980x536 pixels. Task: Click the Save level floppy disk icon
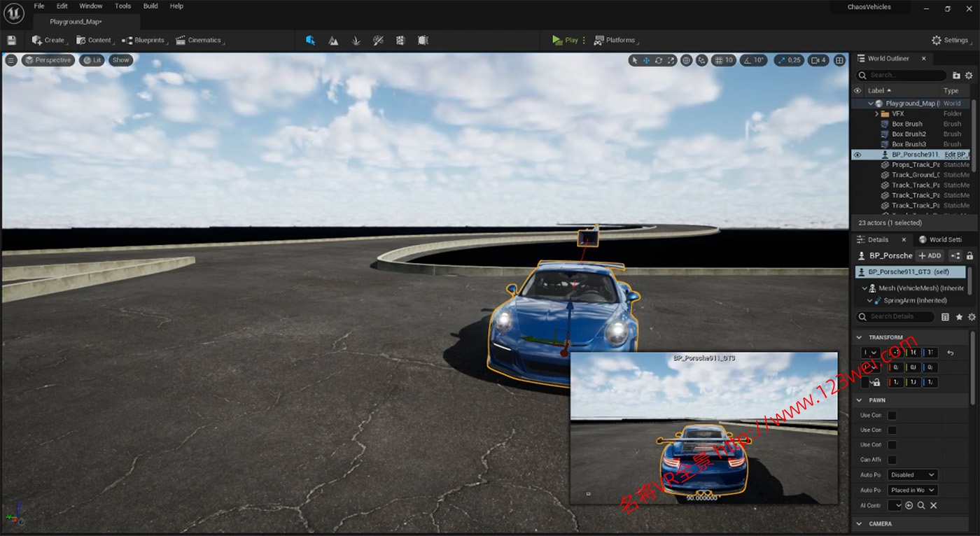(x=11, y=41)
